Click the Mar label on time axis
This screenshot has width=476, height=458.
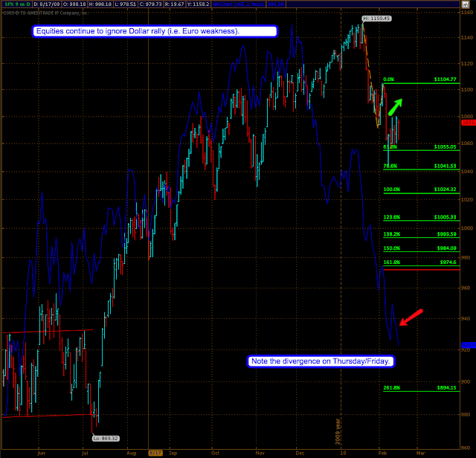click(420, 453)
